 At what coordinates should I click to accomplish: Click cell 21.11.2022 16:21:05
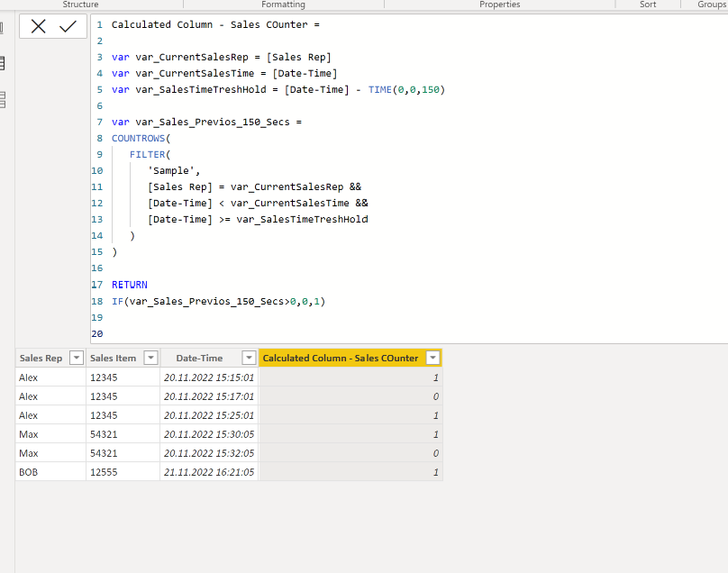tap(209, 472)
